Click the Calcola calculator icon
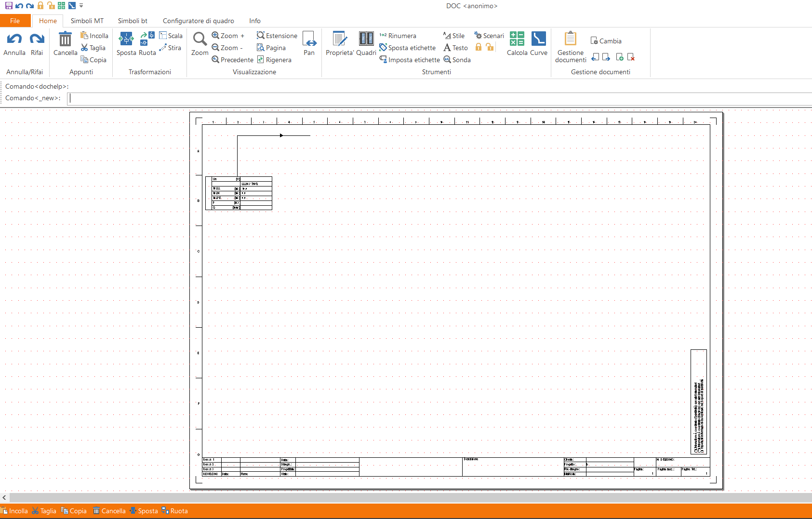 point(517,39)
